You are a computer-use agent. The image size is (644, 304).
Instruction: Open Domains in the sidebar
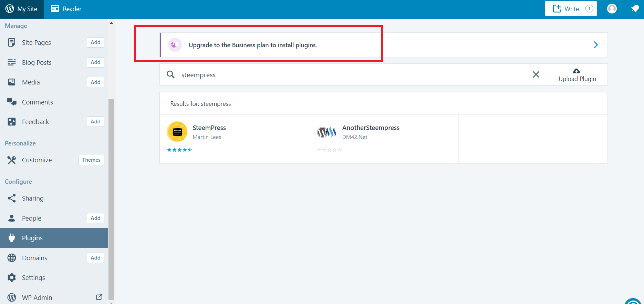[34, 258]
